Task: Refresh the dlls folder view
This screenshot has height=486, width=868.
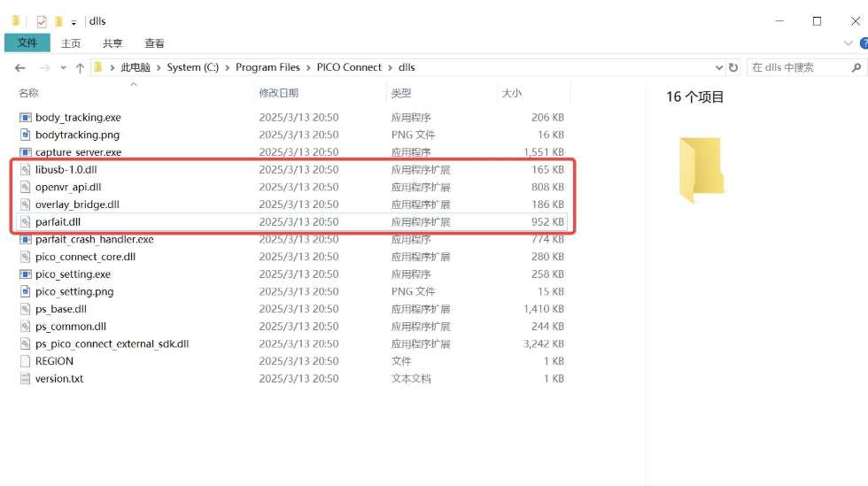Action: (733, 67)
